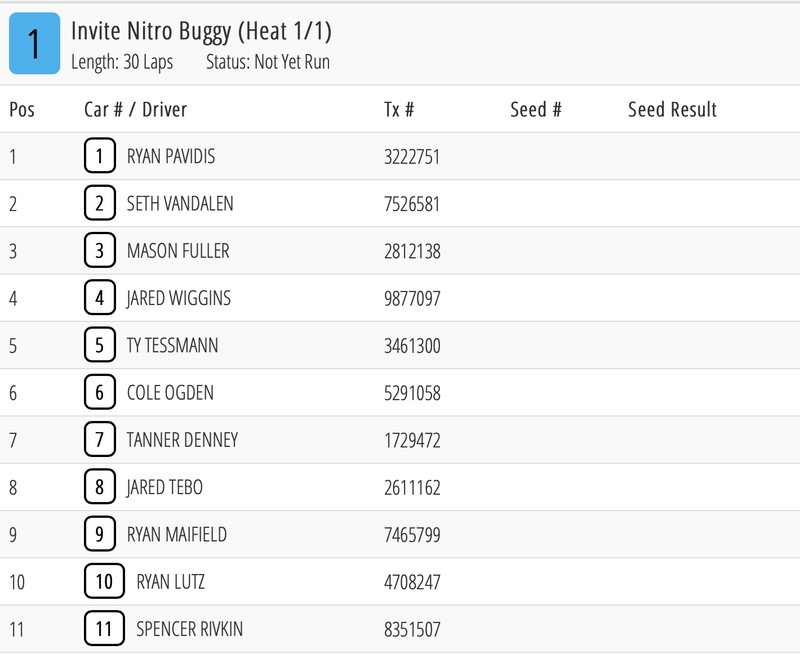This screenshot has height=654, width=800.
Task: Click the Invite Nitro Buggy heat title
Action: point(201,32)
